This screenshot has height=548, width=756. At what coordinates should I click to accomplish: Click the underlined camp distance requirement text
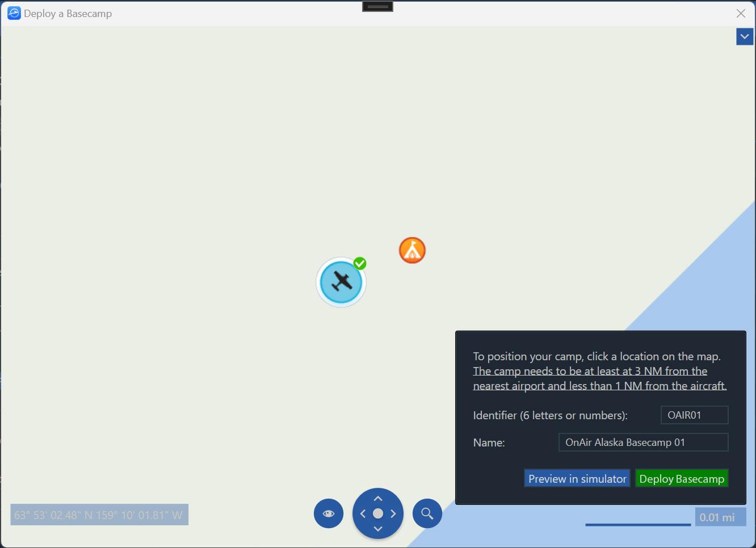(x=599, y=378)
